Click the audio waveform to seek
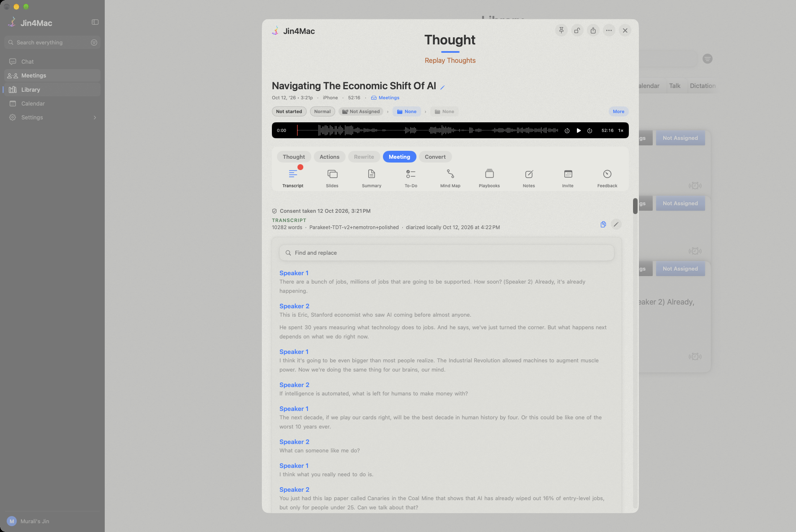The width and height of the screenshot is (796, 532). point(428,131)
